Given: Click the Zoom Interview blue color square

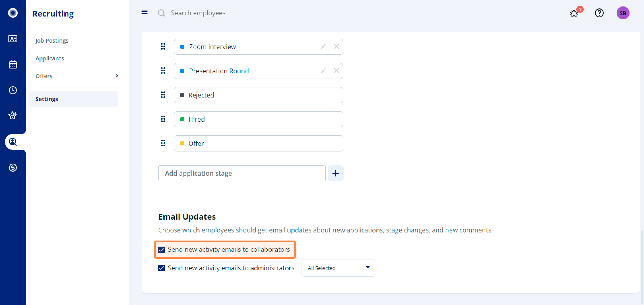Looking at the screenshot, I should 182,47.
